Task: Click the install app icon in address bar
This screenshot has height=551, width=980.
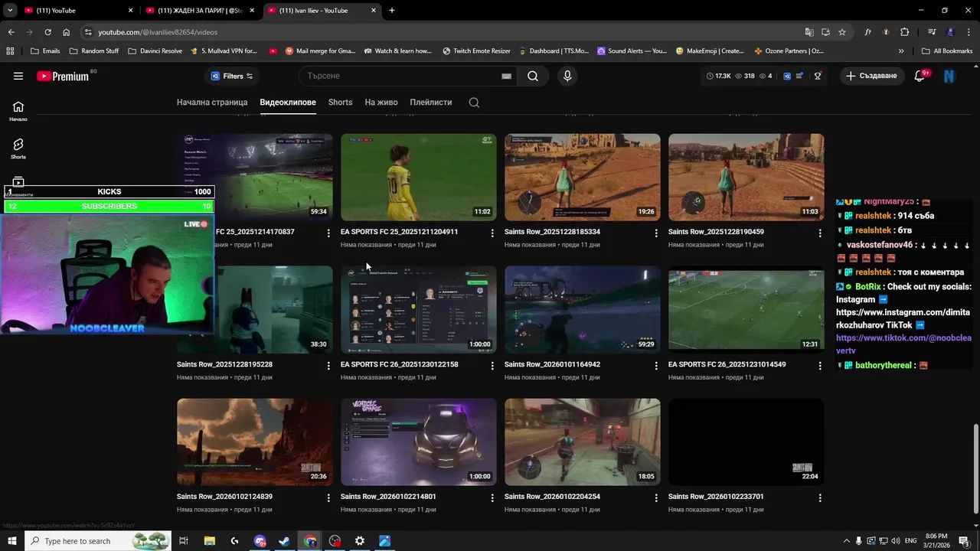Action: (825, 32)
